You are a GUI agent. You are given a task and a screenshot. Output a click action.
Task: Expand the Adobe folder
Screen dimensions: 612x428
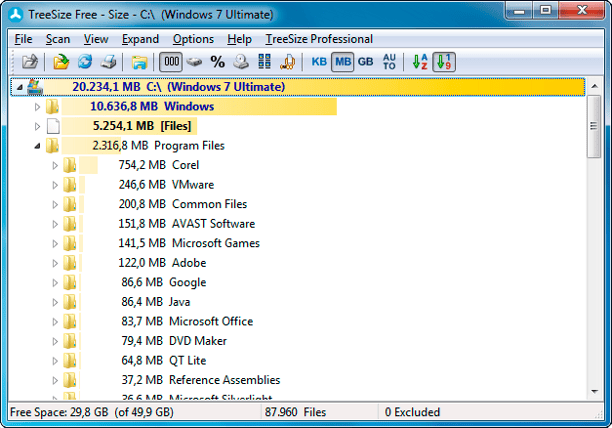point(55,263)
